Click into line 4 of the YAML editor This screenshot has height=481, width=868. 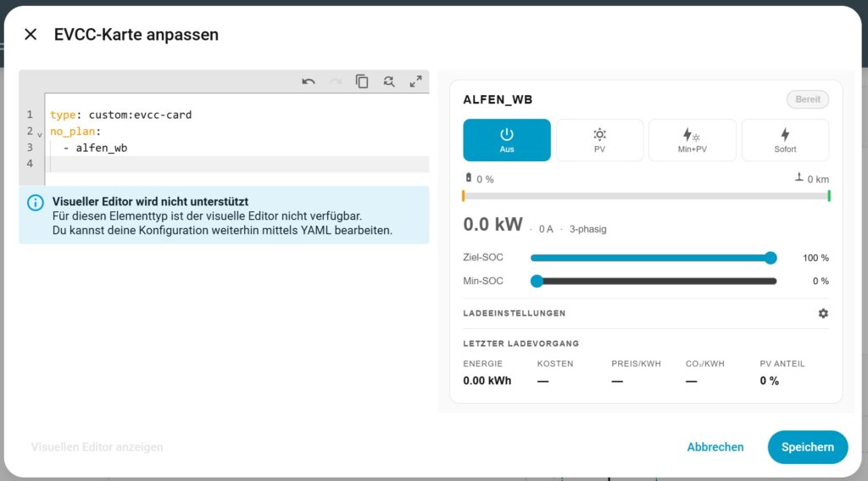[237, 164]
